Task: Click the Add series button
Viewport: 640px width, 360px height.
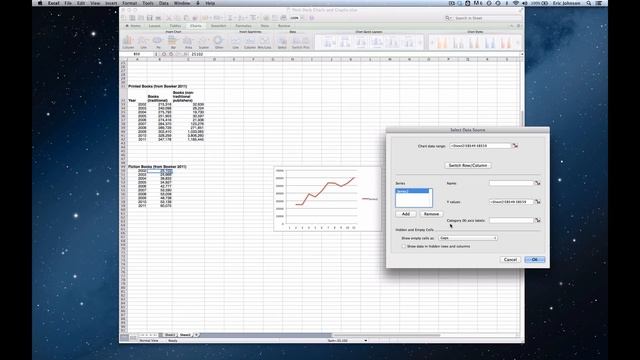Action: click(406, 214)
